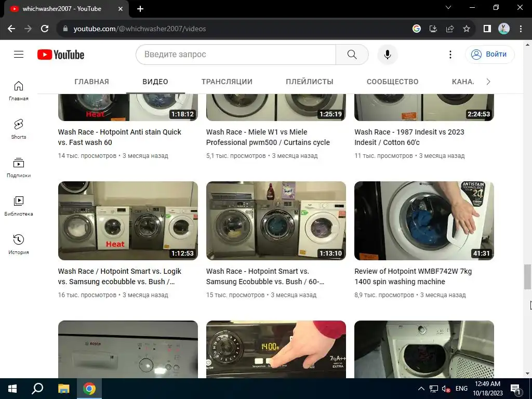Click the YouTube logo
The image size is (532, 399).
pos(61,55)
